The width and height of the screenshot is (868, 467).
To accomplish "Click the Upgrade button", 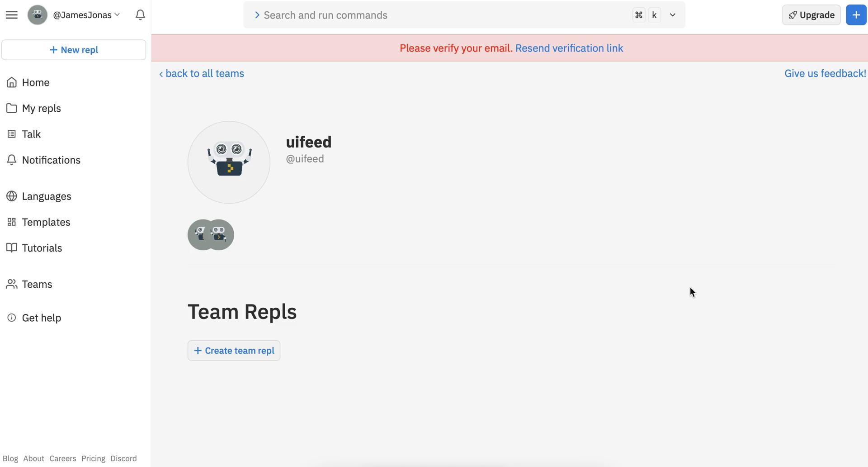I will pyautogui.click(x=811, y=14).
